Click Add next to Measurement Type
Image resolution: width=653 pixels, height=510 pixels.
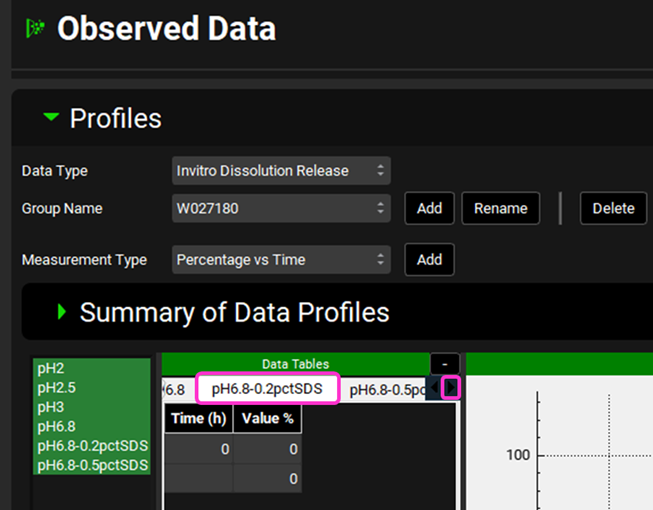(x=429, y=260)
